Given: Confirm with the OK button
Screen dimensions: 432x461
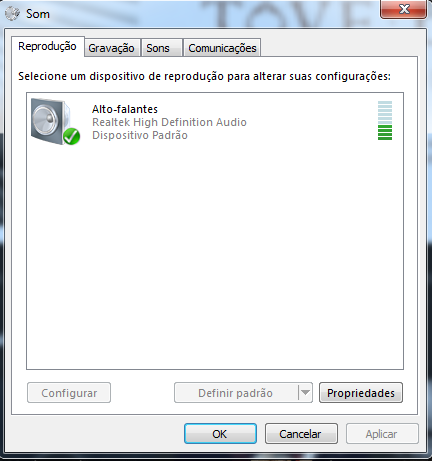Looking at the screenshot, I should point(220,434).
